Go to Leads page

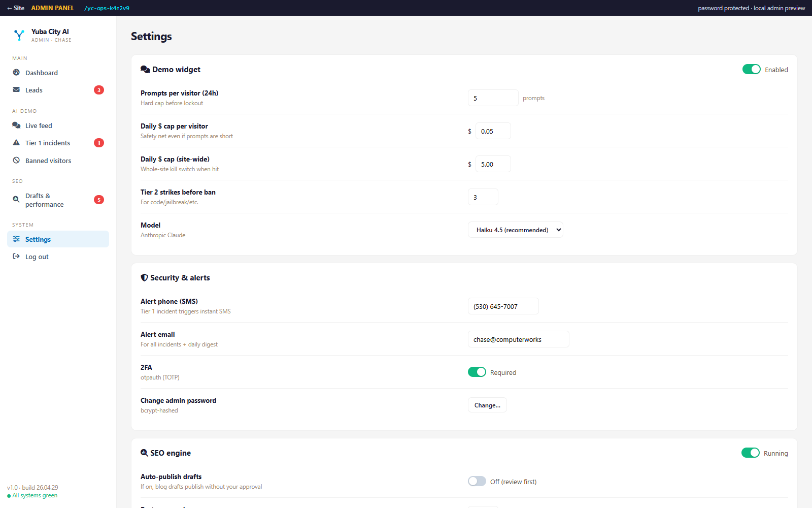pyautogui.click(x=58, y=90)
